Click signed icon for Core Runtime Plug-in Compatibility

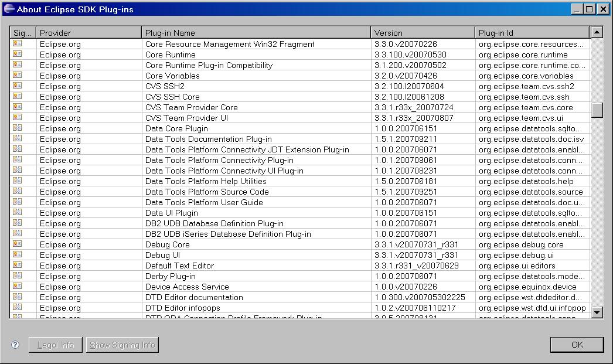pyautogui.click(x=17, y=64)
